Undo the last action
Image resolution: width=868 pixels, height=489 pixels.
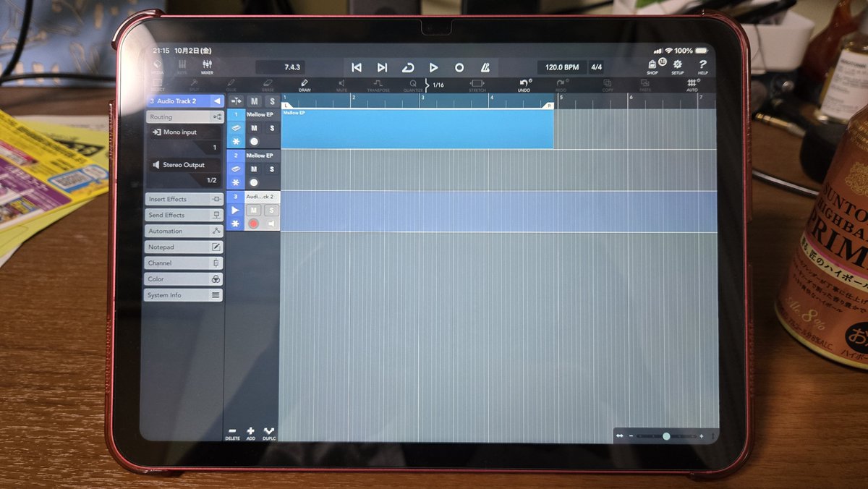coord(524,85)
